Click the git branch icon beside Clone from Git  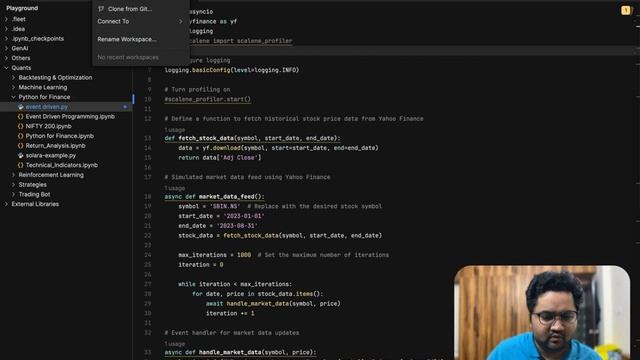(x=101, y=9)
